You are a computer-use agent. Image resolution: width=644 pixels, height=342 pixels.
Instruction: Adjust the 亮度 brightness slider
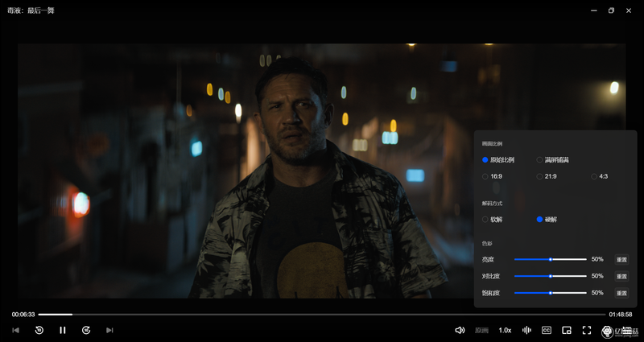tap(551, 259)
